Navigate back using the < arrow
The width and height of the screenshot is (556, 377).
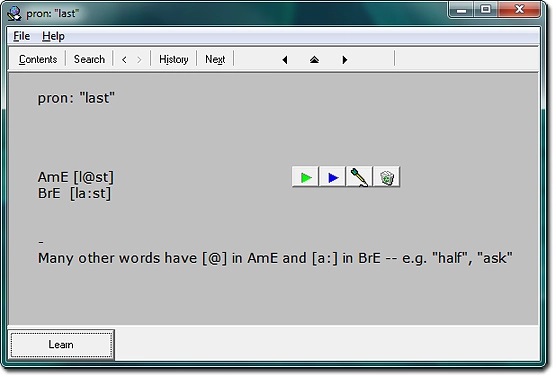(124, 60)
